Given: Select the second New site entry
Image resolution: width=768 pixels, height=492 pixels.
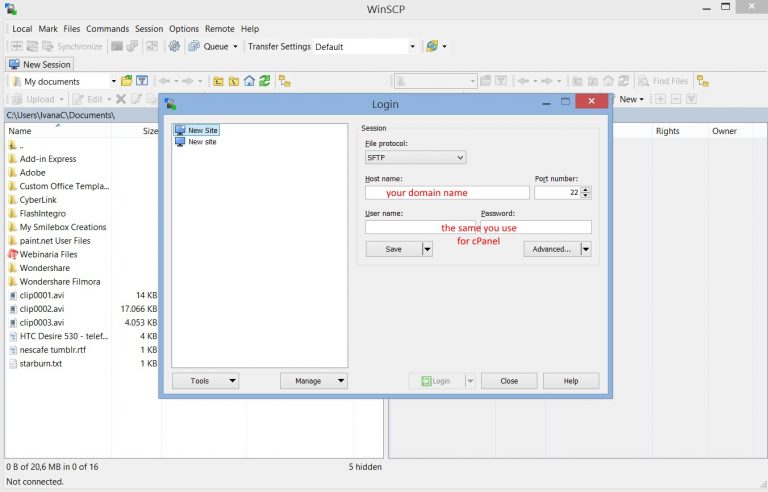Looking at the screenshot, I should [x=202, y=142].
